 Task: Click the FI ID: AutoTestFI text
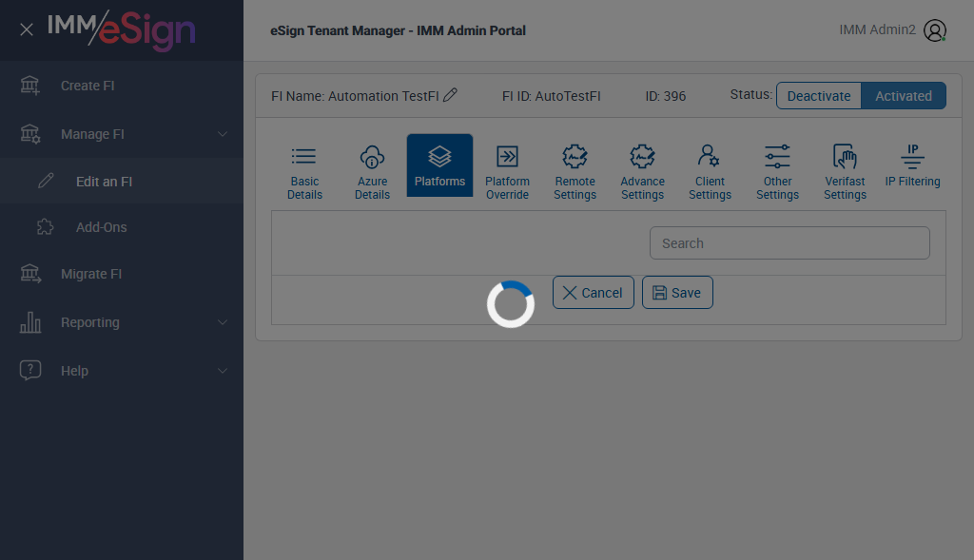(x=551, y=96)
